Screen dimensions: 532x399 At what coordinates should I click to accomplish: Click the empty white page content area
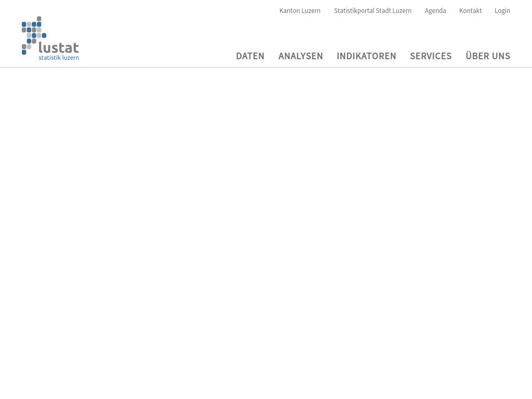tap(266, 234)
